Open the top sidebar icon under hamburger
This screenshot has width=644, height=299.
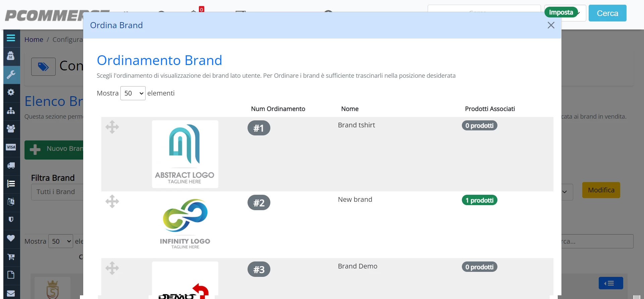(11, 56)
